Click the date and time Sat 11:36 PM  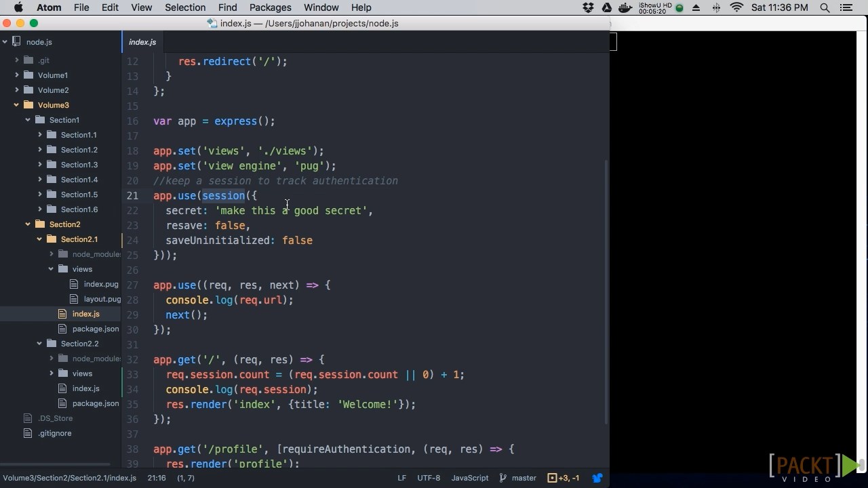[779, 7]
